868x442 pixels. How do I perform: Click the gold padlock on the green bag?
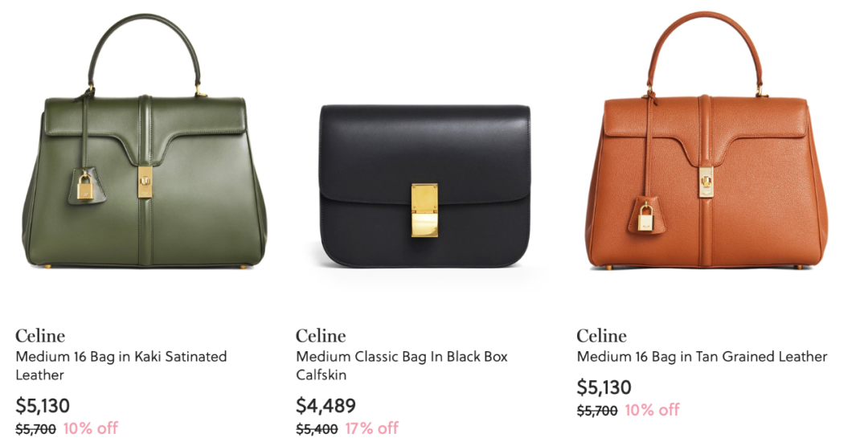pos(84,186)
